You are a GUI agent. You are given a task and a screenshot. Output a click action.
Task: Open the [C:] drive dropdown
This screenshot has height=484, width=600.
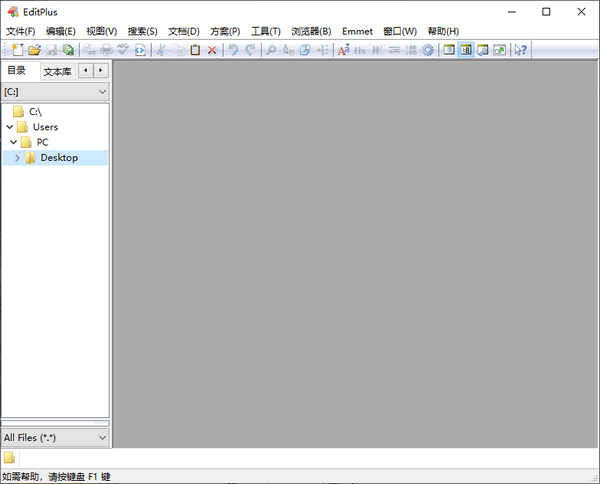[x=55, y=91]
